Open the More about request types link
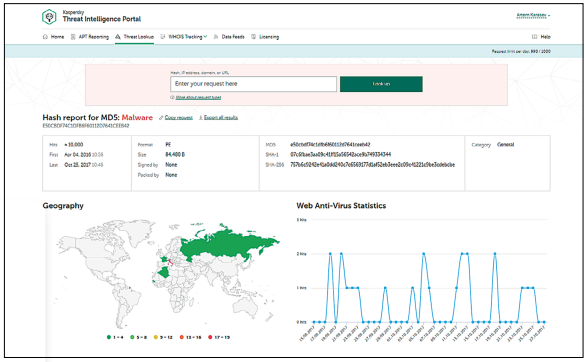 coord(198,97)
